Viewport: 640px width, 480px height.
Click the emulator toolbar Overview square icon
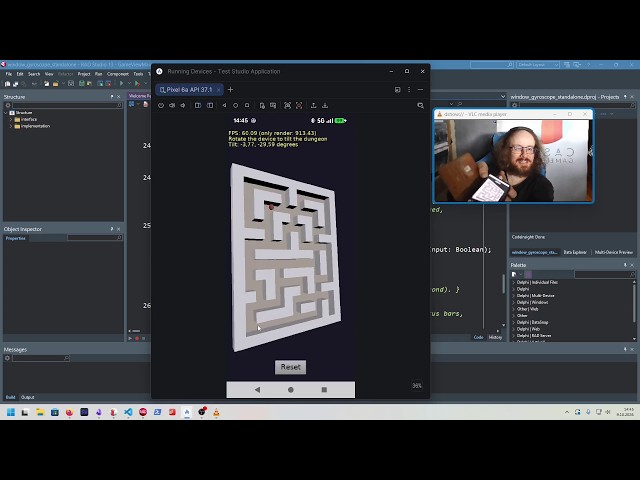tap(247, 106)
